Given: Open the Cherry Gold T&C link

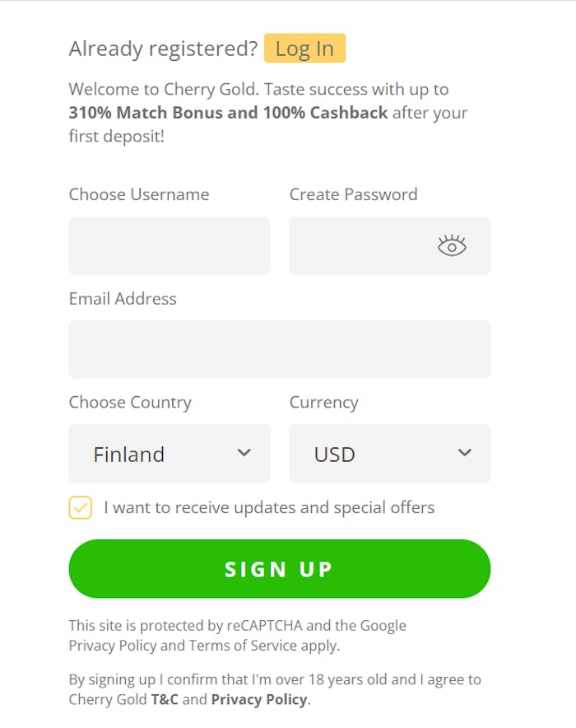Looking at the screenshot, I should 165,699.
